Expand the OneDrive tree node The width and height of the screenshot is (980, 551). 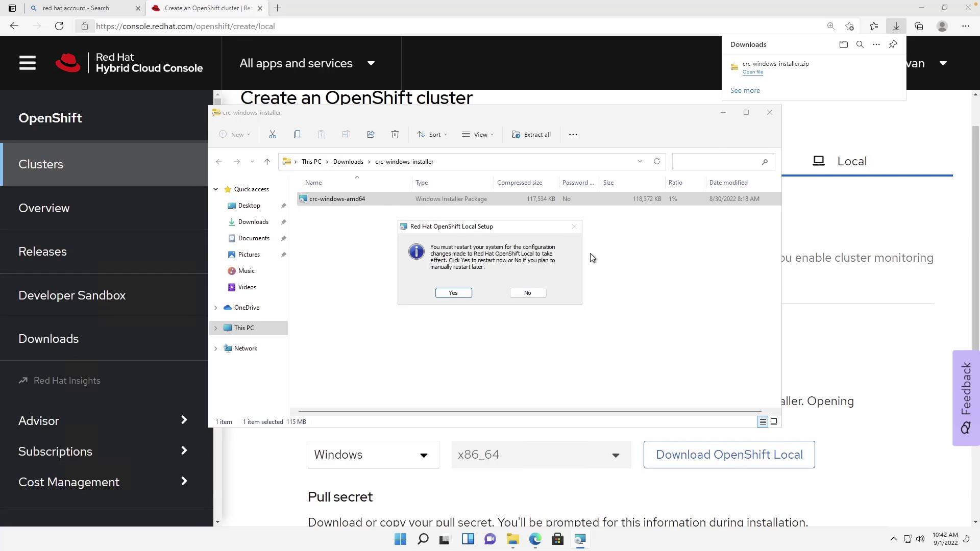coord(216,308)
